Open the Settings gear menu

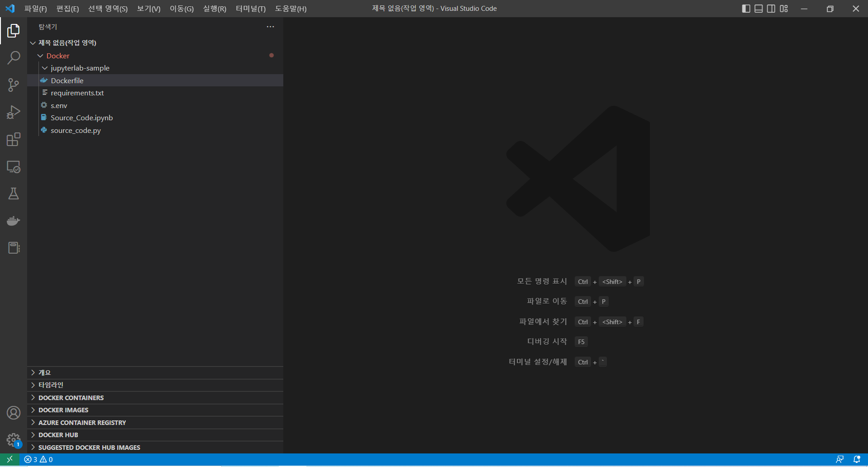(14, 440)
